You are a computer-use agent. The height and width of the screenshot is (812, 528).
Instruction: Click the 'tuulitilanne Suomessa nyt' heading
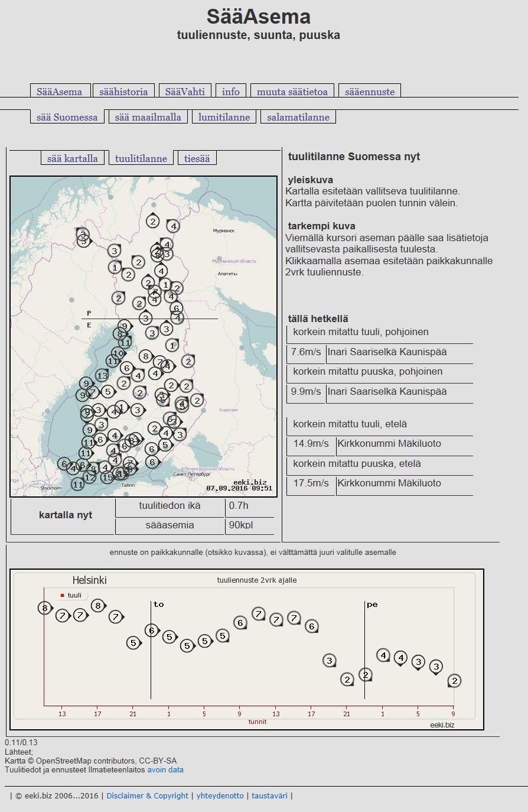354,157
